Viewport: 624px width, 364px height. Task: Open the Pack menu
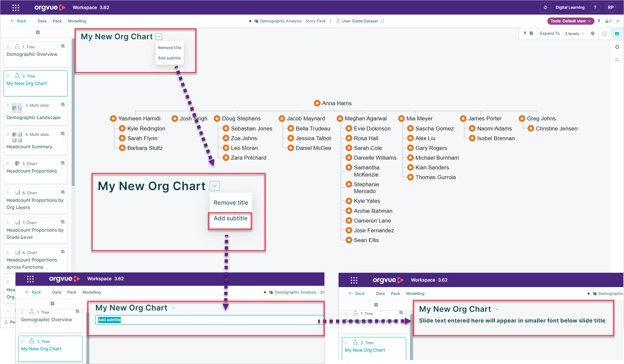pos(57,21)
